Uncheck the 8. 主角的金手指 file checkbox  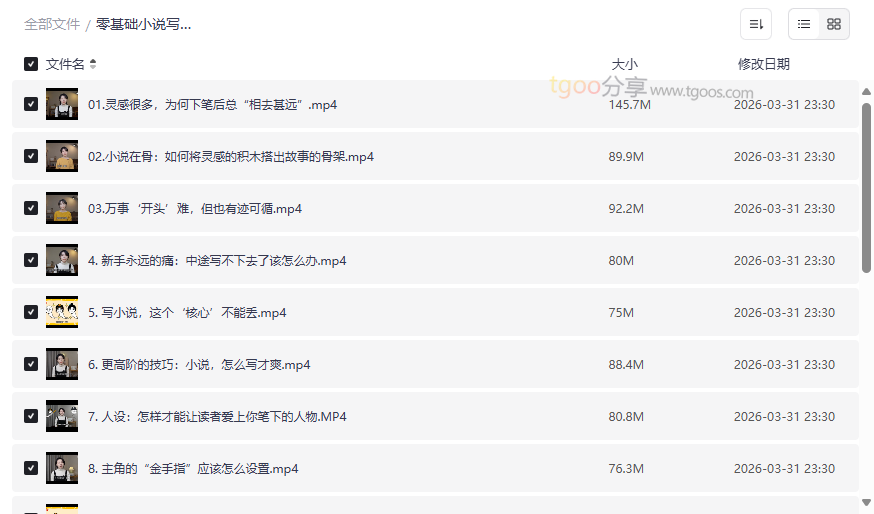(x=31, y=468)
